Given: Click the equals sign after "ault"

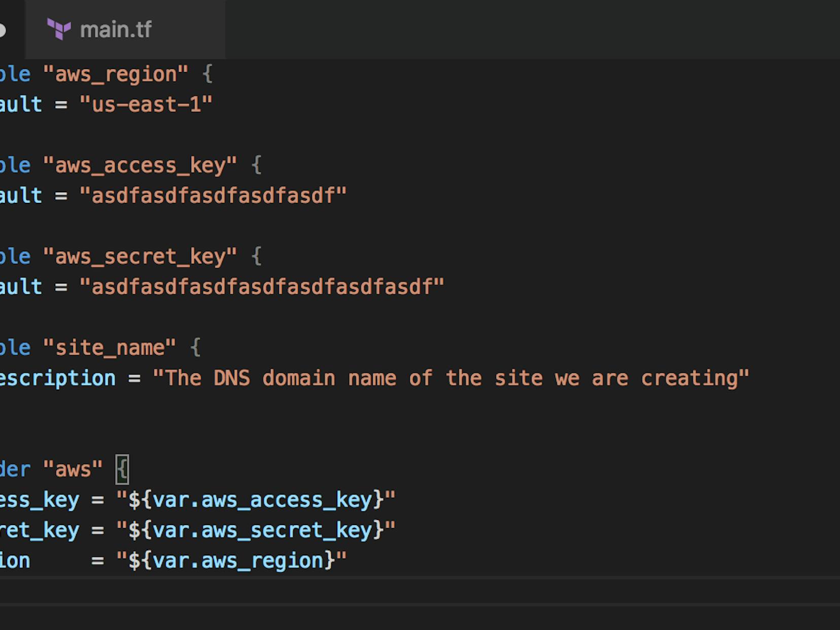Looking at the screenshot, I should coord(61,104).
